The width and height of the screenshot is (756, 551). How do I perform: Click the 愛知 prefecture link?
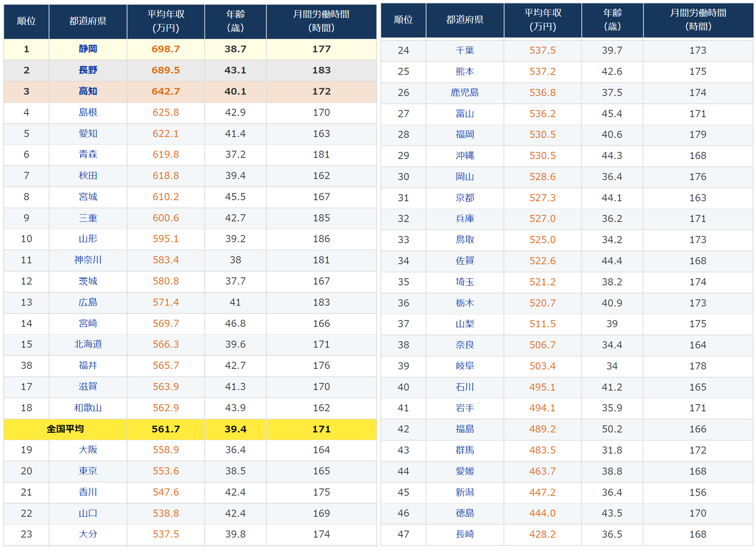tap(88, 134)
